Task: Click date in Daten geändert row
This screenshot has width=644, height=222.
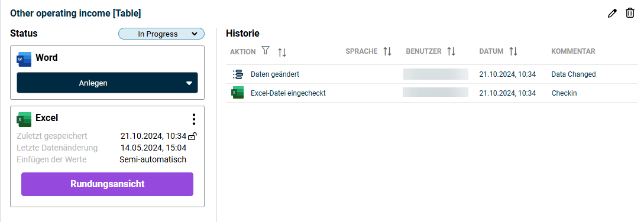Action: pyautogui.click(x=507, y=74)
